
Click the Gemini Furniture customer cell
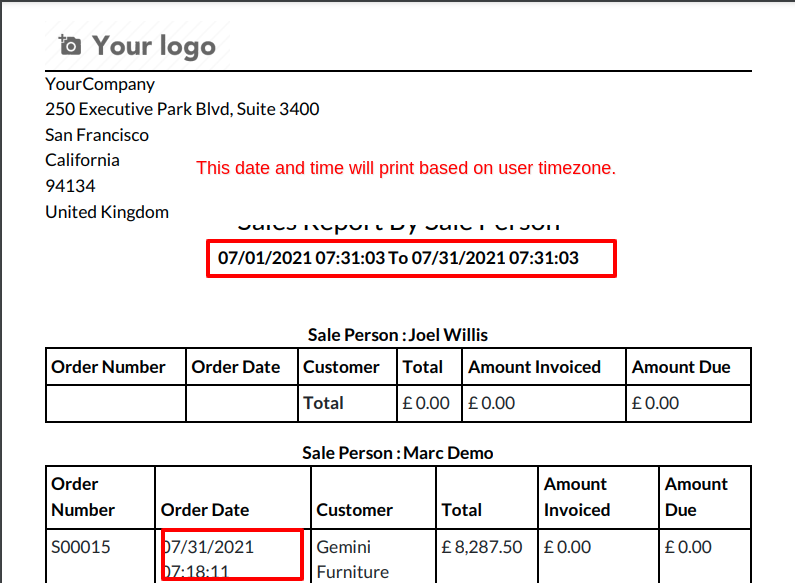(353, 559)
